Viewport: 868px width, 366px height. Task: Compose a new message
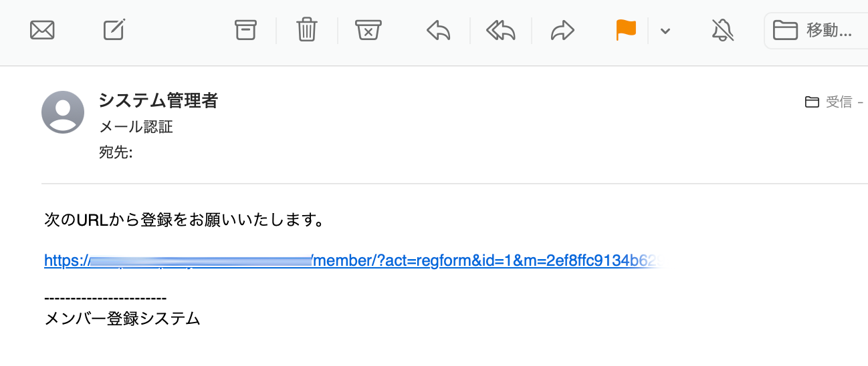(x=115, y=30)
